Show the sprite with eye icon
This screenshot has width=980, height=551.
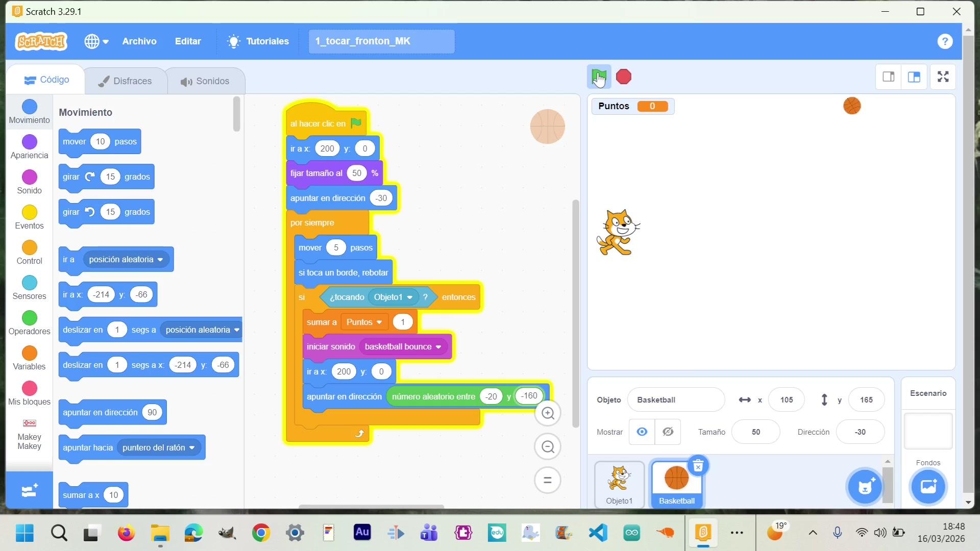coord(642,432)
